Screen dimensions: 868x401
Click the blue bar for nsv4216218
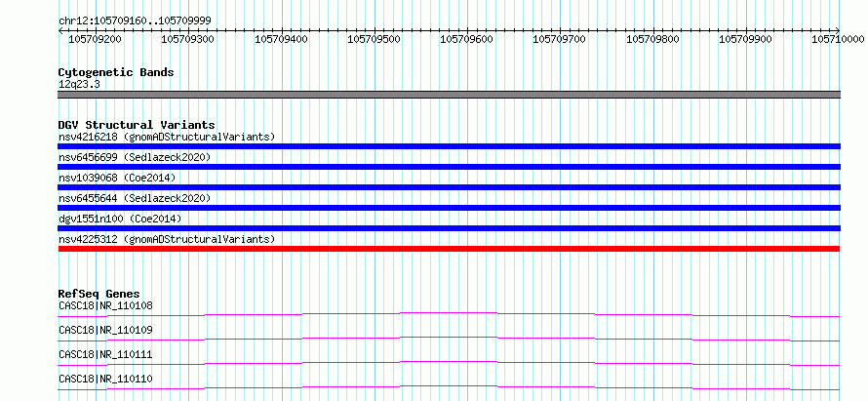coord(449,146)
